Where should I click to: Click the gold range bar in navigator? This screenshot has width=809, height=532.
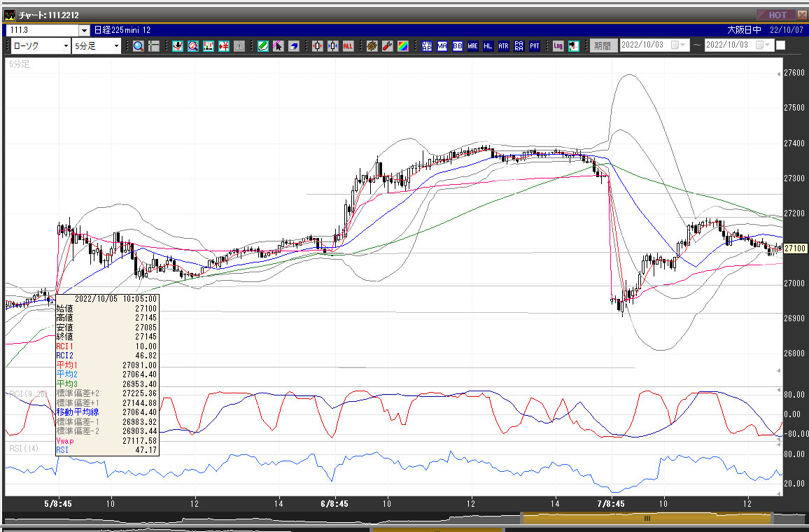tap(647, 517)
